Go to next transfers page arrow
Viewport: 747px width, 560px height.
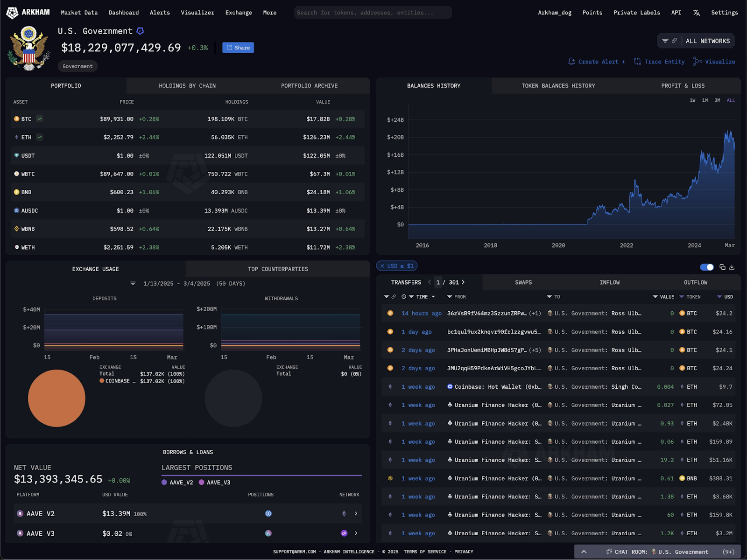click(x=463, y=282)
